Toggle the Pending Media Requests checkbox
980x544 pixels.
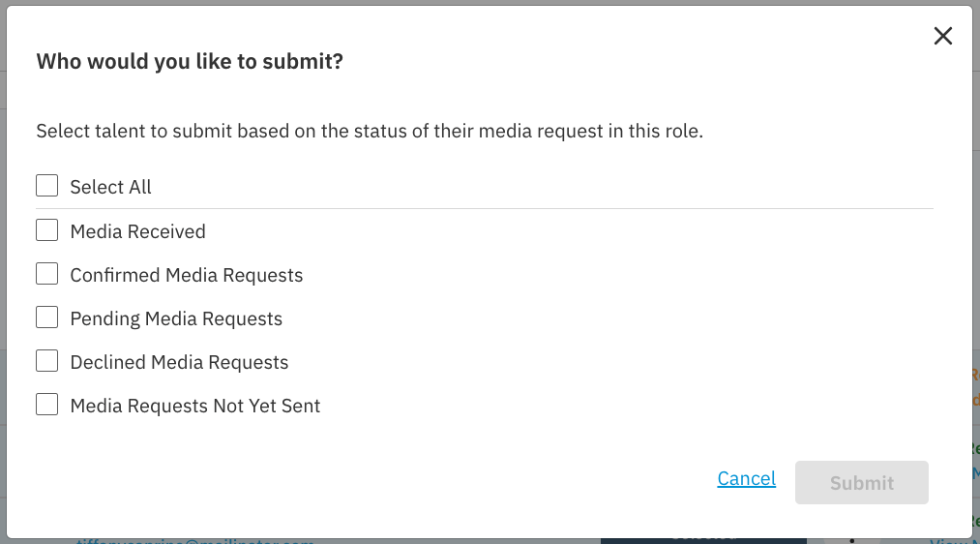(x=47, y=317)
